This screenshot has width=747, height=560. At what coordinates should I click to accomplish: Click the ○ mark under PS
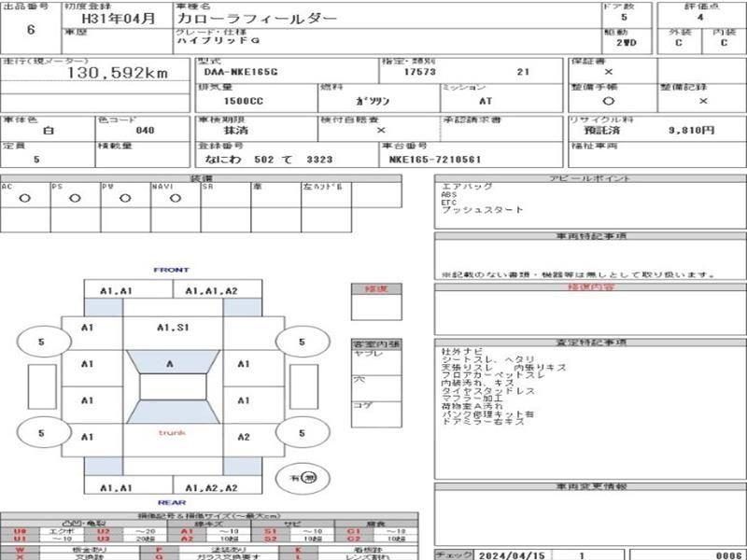point(75,198)
